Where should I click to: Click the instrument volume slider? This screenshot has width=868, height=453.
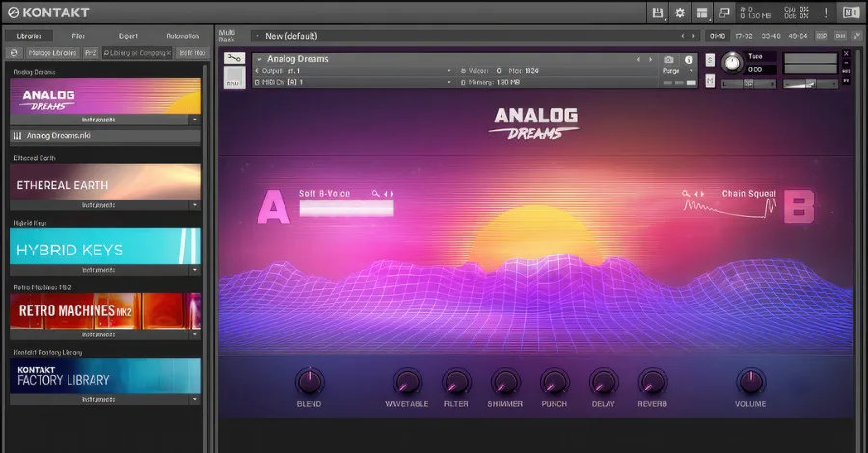coord(810,84)
